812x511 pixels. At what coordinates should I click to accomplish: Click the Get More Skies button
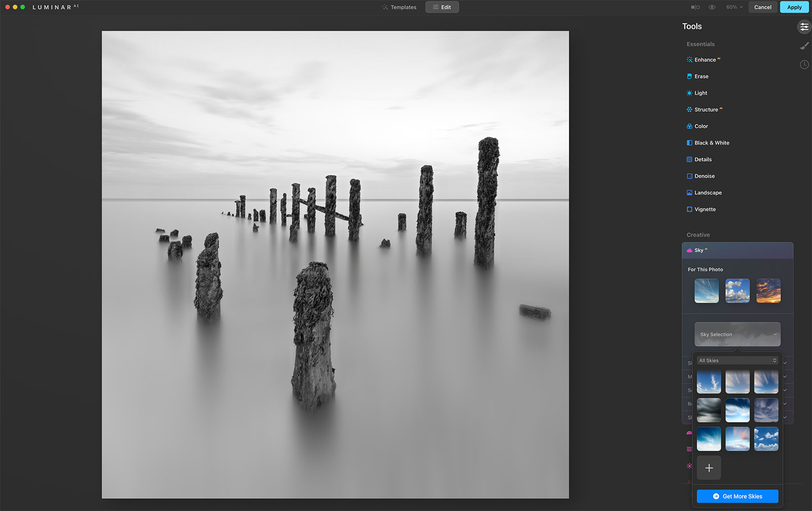737,496
